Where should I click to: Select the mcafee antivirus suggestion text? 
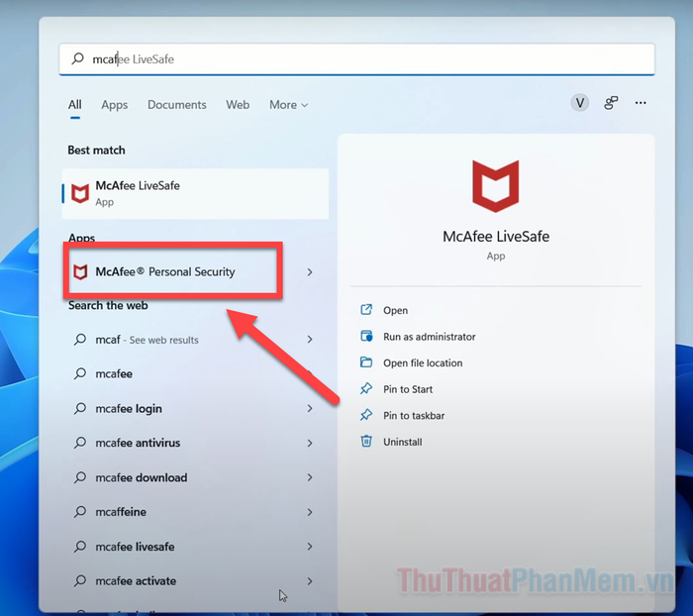(x=138, y=443)
